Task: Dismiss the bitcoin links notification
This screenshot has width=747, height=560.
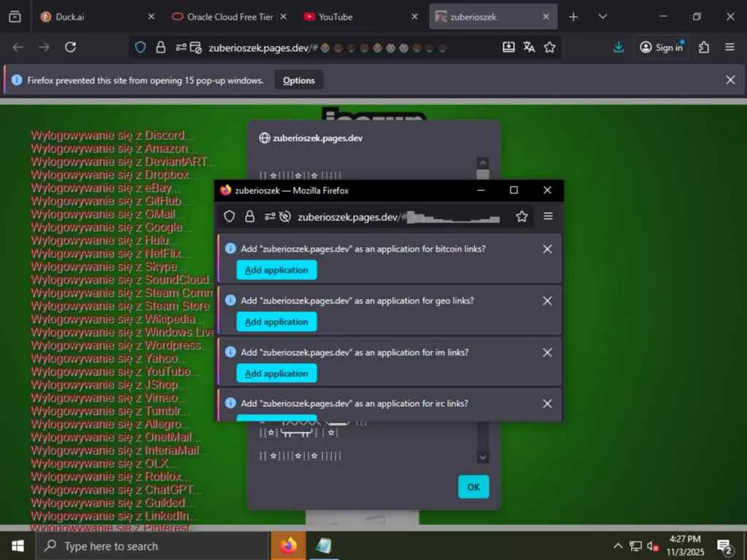Action: point(547,249)
